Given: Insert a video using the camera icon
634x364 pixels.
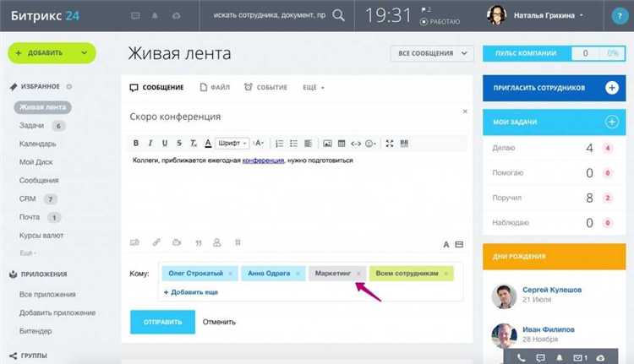Looking at the screenshot, I should coord(177,242).
